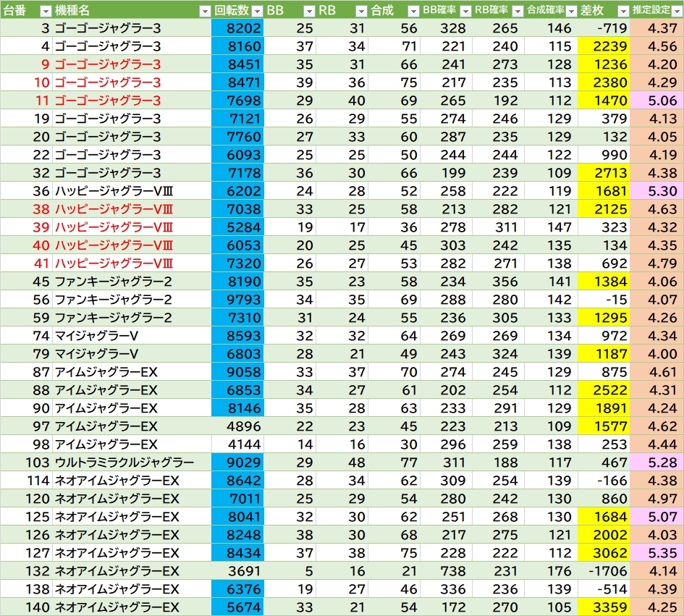This screenshot has height=616, width=684.
Task: Open the 推定設定 filter dropdown
Action: point(675,11)
